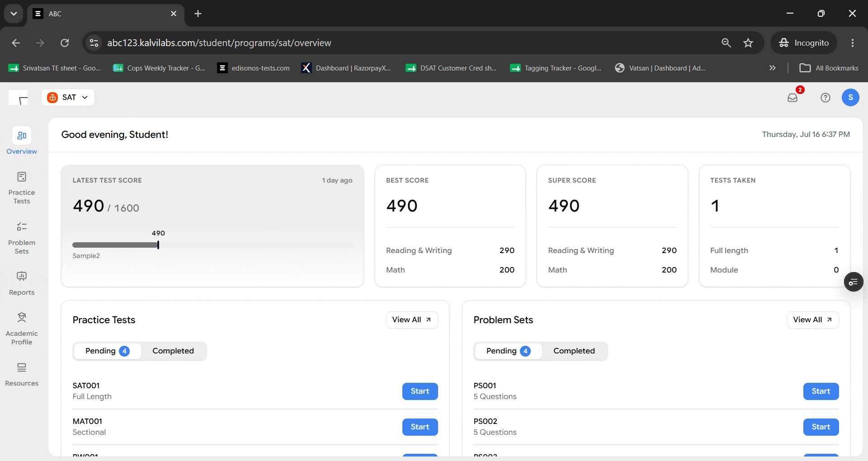Expand the SAT program dropdown
Viewport: 868px width, 461px height.
(x=68, y=97)
